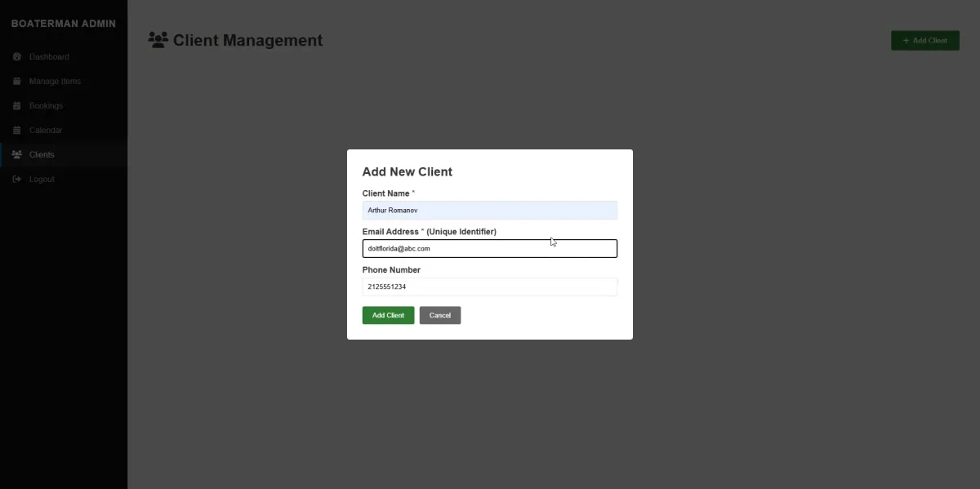Click the Logout arrow icon
The image size is (980, 489).
[x=16, y=180]
